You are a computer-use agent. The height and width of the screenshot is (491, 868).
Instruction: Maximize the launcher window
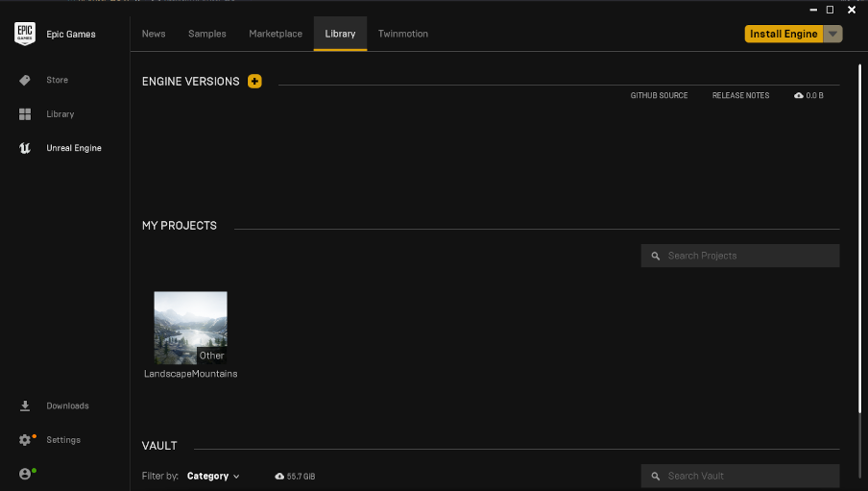(830, 10)
